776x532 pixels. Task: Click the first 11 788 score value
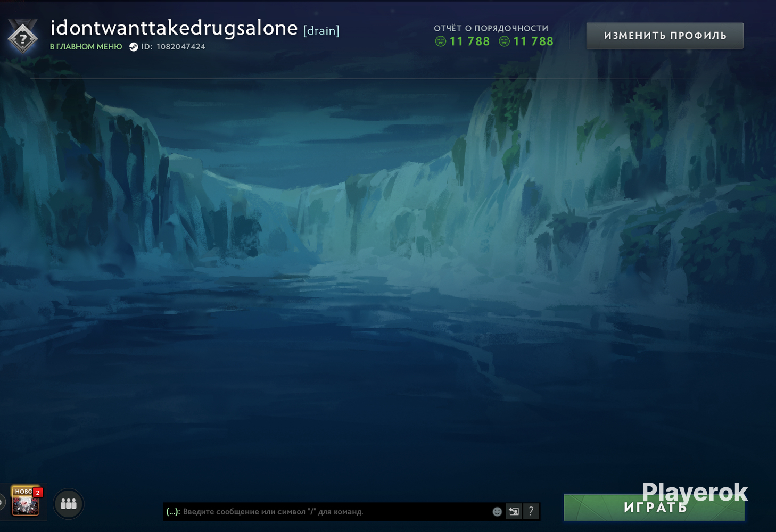pos(469,41)
